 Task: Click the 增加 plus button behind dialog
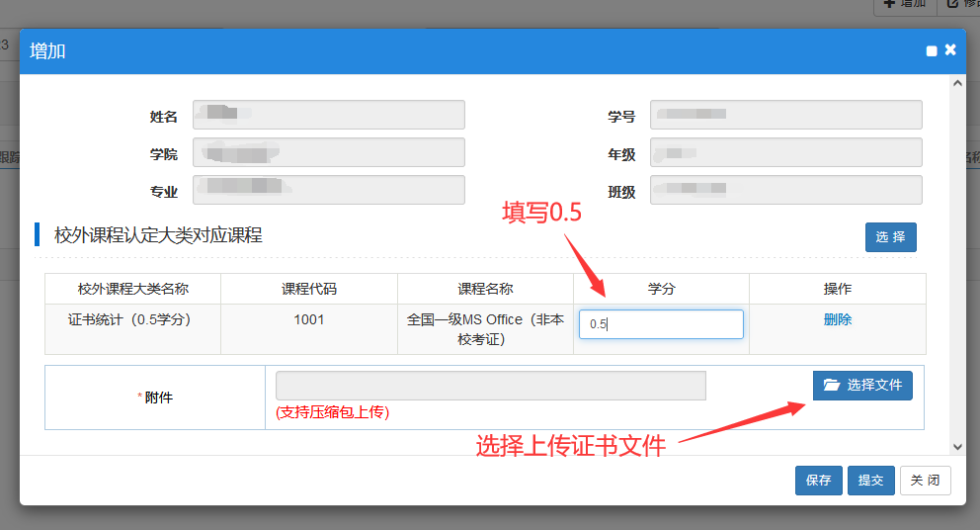click(x=903, y=4)
